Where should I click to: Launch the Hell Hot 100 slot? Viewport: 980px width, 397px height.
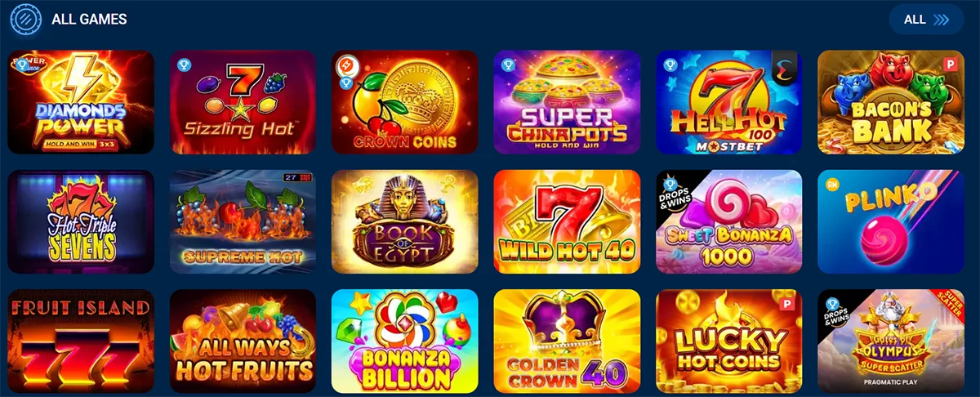click(729, 102)
